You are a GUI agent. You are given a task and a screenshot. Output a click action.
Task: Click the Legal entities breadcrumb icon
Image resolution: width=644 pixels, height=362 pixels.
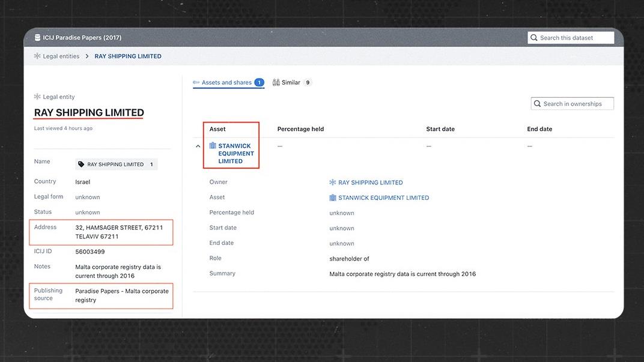coord(37,56)
